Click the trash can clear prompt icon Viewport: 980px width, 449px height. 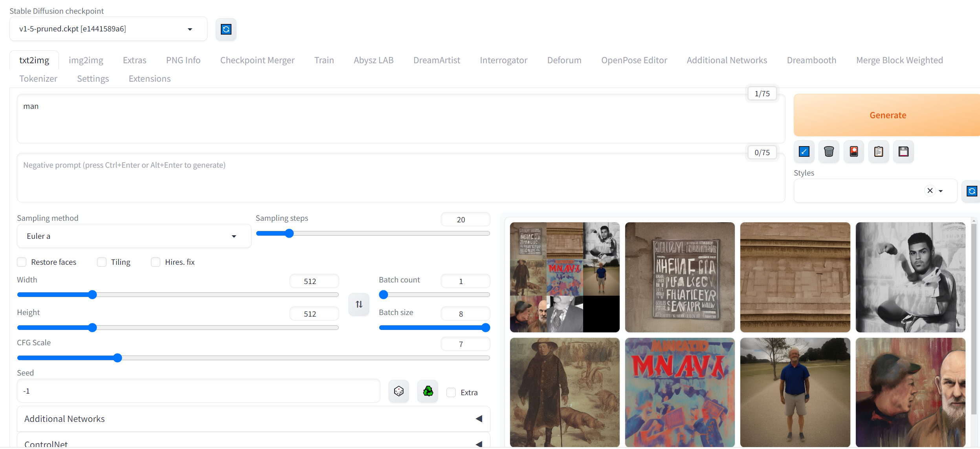pyautogui.click(x=829, y=152)
